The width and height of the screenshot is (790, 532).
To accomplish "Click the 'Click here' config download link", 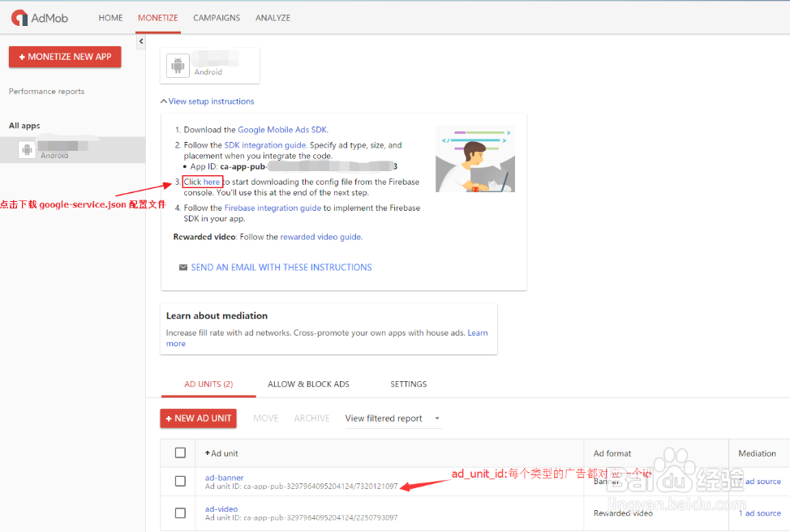I will coord(202,182).
